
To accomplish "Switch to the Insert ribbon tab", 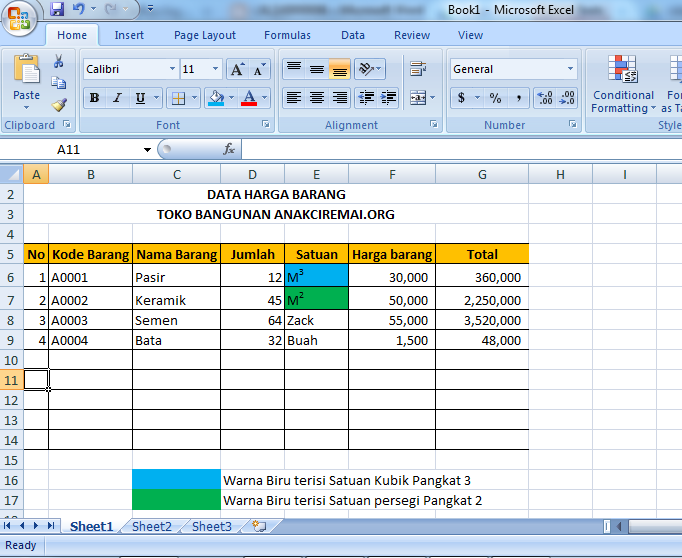I will [129, 35].
